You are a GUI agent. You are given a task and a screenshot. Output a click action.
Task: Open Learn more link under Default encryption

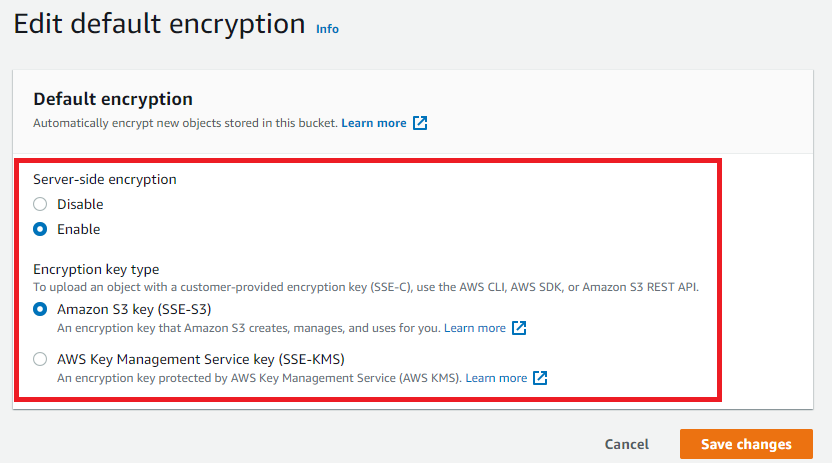(x=374, y=123)
